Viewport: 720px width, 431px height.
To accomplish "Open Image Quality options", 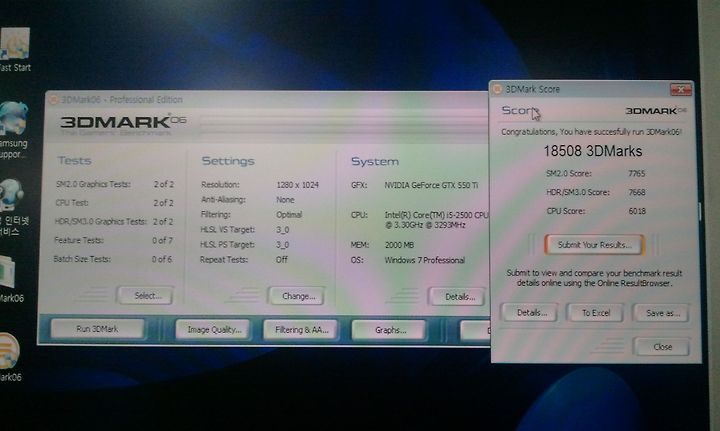I will click(213, 330).
